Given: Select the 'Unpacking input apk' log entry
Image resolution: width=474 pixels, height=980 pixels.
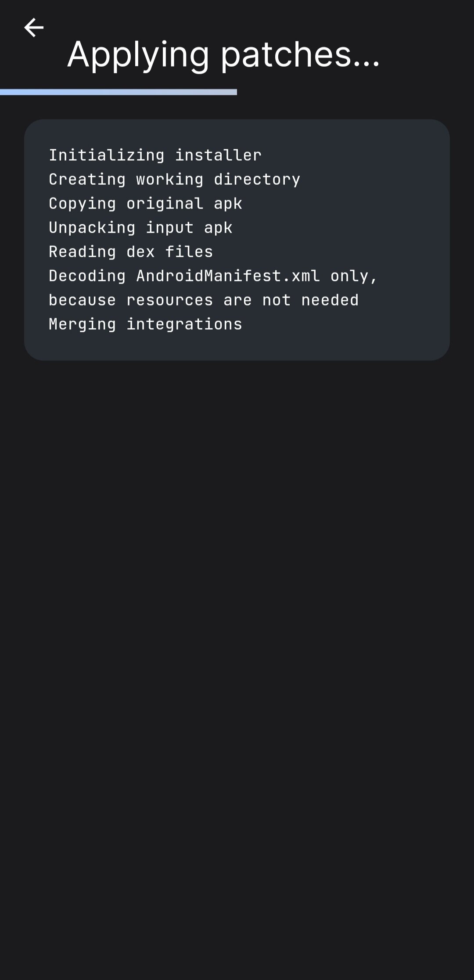Looking at the screenshot, I should click(140, 228).
